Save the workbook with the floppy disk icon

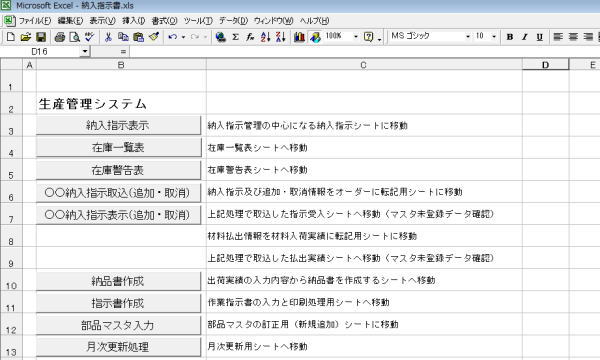tap(41, 37)
